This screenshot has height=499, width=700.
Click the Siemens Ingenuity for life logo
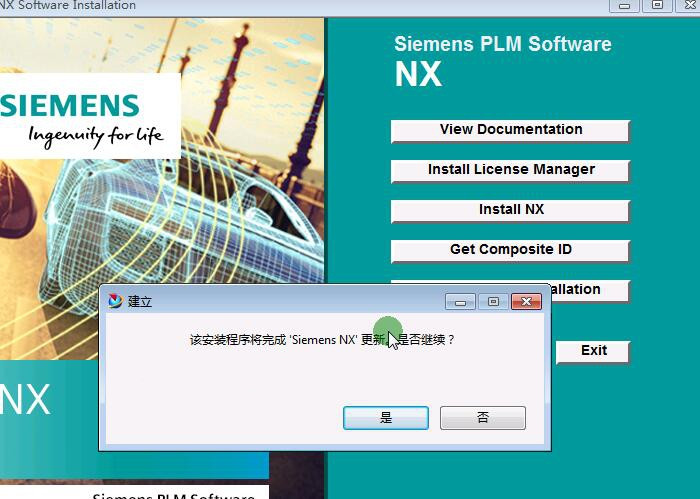click(x=90, y=116)
